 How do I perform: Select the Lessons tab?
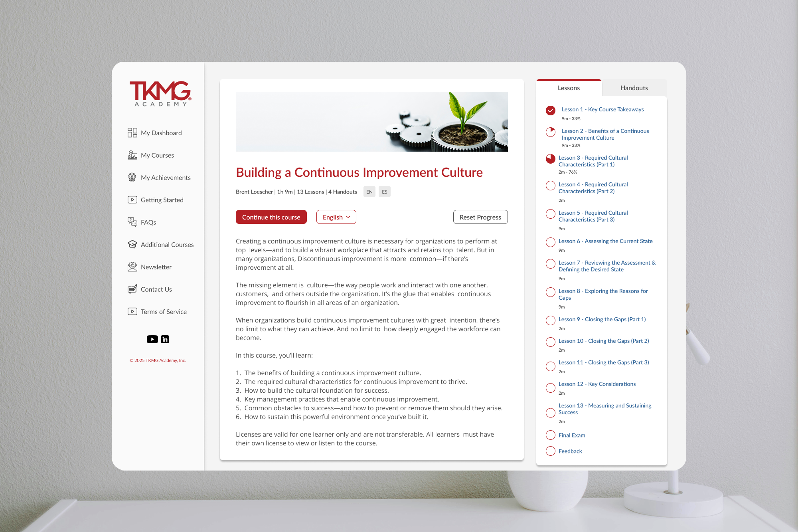(569, 88)
